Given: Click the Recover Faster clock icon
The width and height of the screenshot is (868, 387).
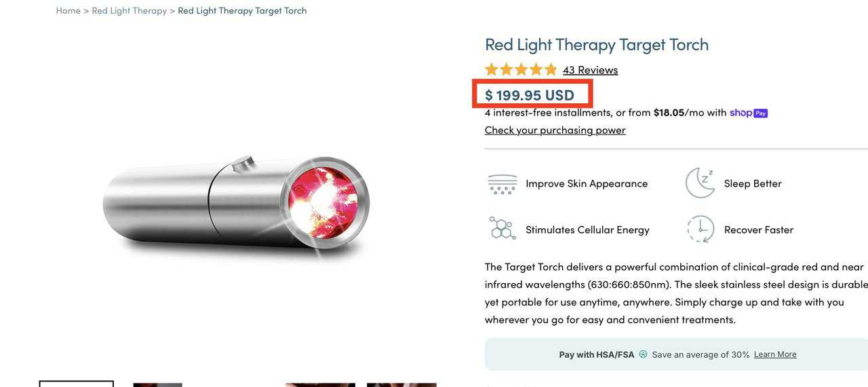Looking at the screenshot, I should [700, 229].
